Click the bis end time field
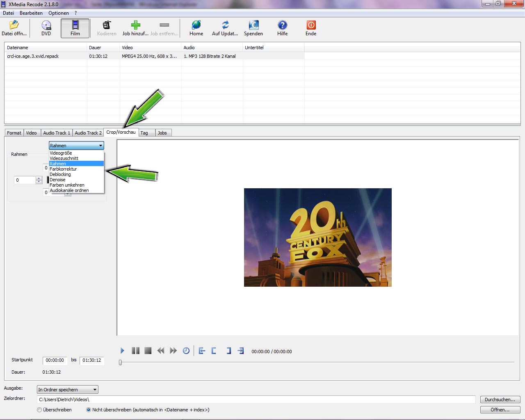 click(91, 361)
